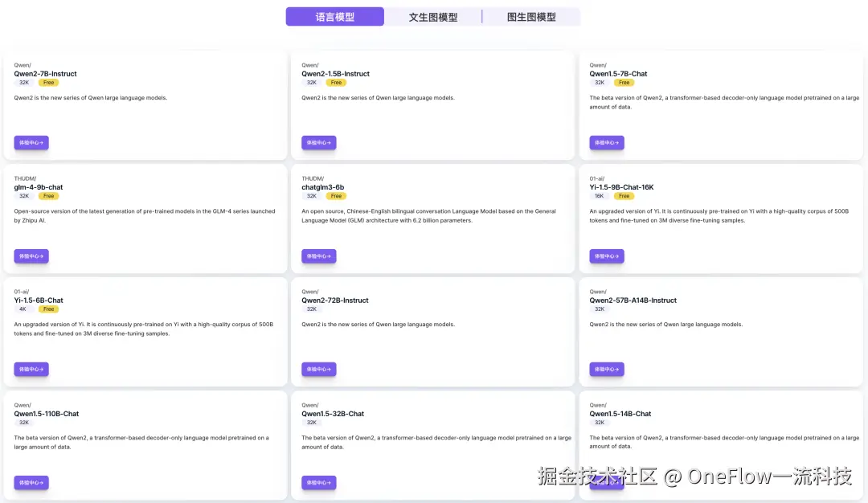Image resolution: width=868 pixels, height=503 pixels.
Task: Open 体验中心 for Yi-1.5-6B-Chat
Action: [x=31, y=369]
